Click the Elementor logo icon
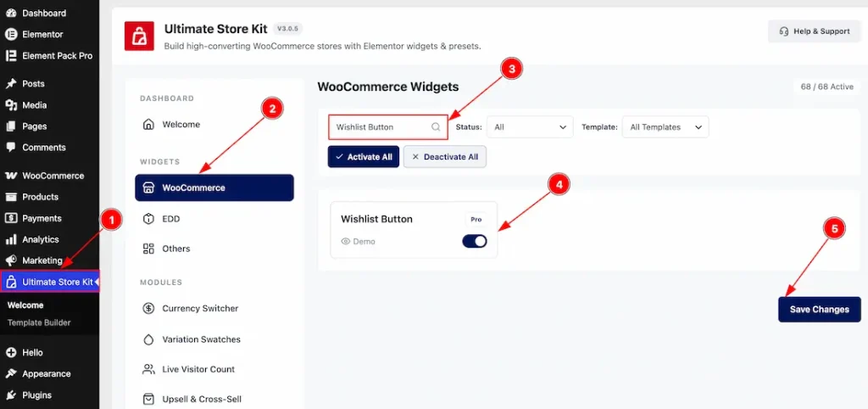Viewport: 868px width, 409px height. 10,34
